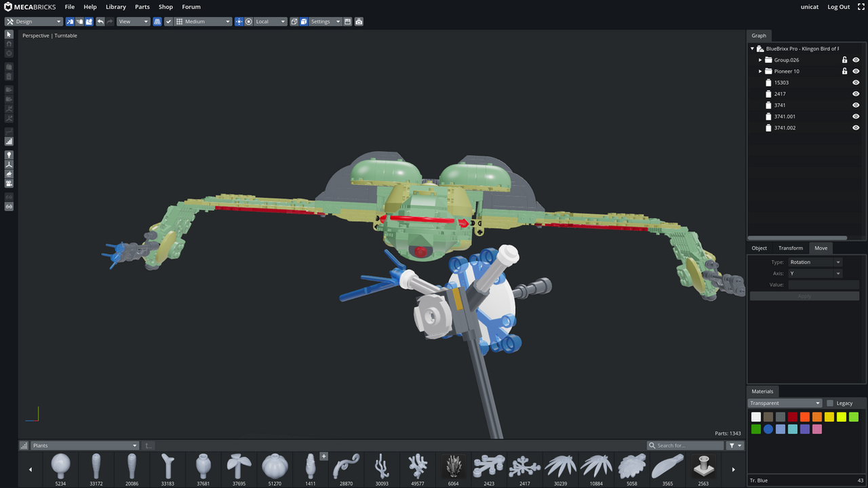Select the arrow selection tool in left sidebar
Viewport: 868px width, 488px height.
click(9, 35)
